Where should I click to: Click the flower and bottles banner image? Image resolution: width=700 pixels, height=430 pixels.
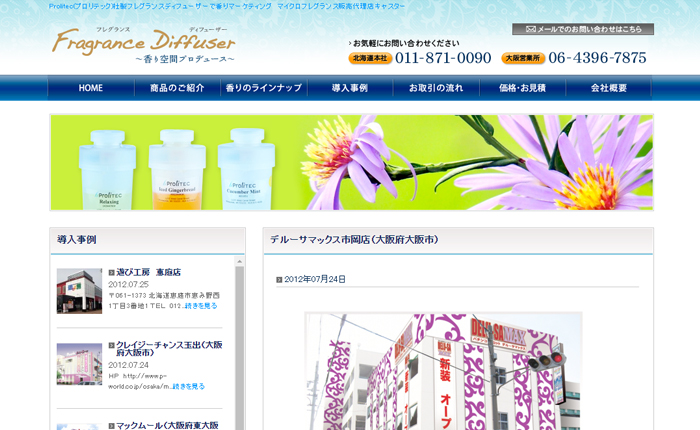[x=352, y=163]
